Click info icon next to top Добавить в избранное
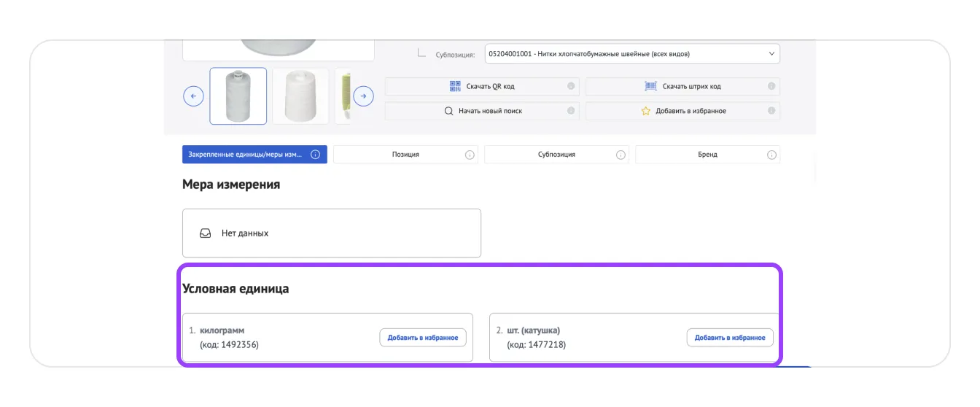 pyautogui.click(x=771, y=111)
